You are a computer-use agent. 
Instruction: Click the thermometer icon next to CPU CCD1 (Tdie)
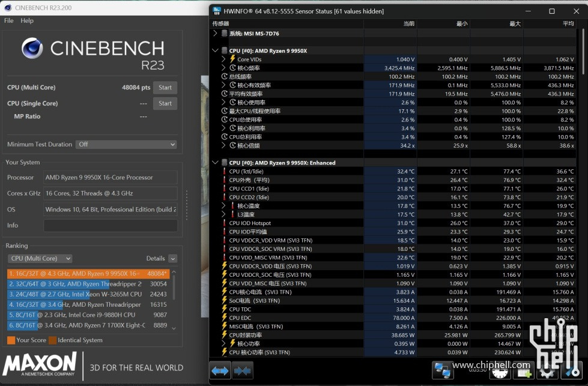(224, 188)
